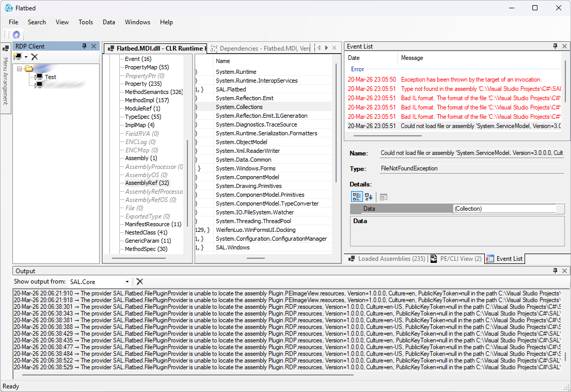Screen dimensions: 571x392
Task: Select the Test computer in RDP tree
Action: [x=50, y=77]
